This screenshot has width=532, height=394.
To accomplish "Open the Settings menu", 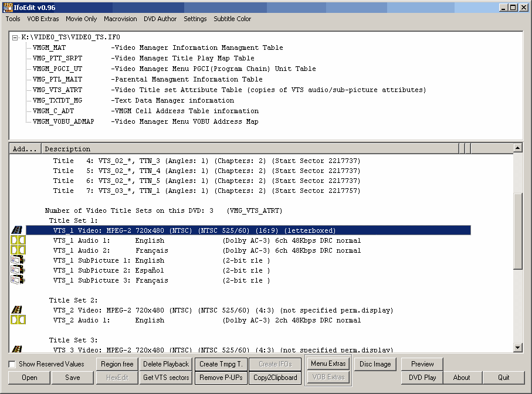I will click(195, 19).
